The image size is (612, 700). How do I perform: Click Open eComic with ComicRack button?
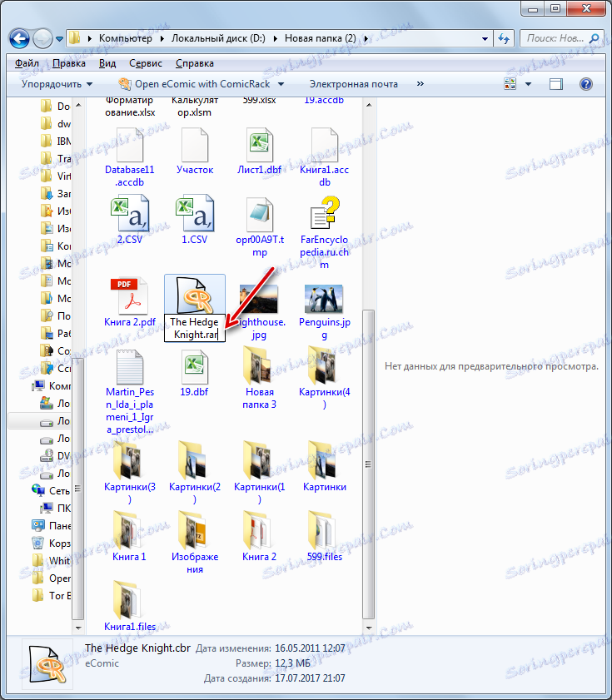coord(195,84)
